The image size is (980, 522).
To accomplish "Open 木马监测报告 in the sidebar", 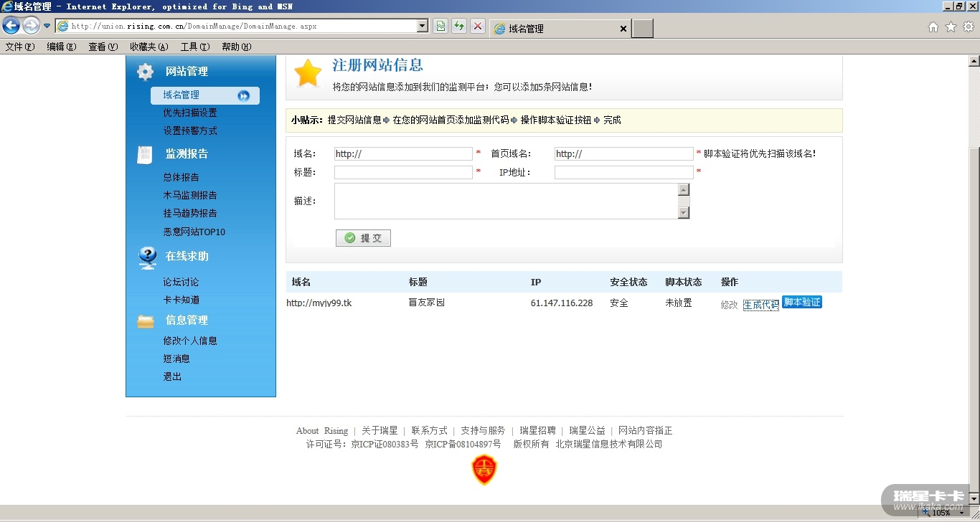I will click(190, 195).
